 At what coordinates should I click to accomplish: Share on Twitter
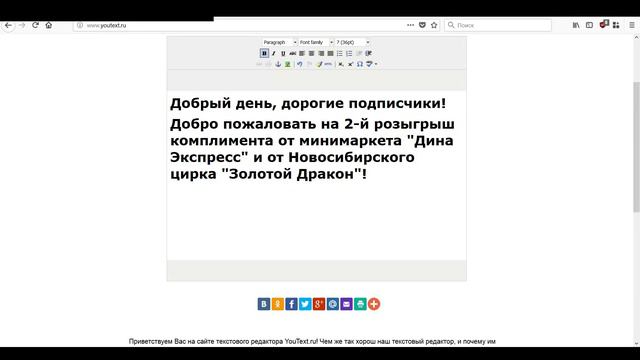(305, 304)
